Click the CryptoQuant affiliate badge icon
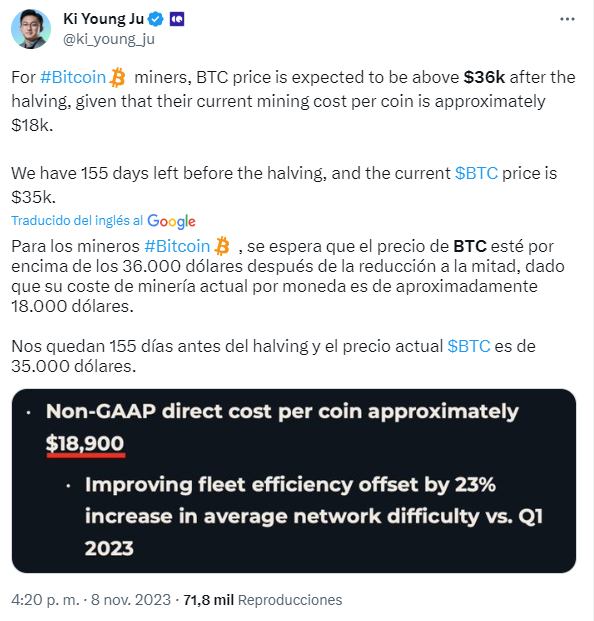Image resolution: width=594 pixels, height=621 pixels. coord(177,19)
